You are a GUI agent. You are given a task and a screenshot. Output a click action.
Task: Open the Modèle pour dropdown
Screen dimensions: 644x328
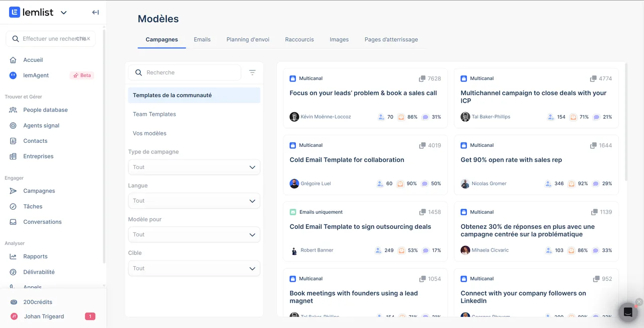[x=194, y=234]
